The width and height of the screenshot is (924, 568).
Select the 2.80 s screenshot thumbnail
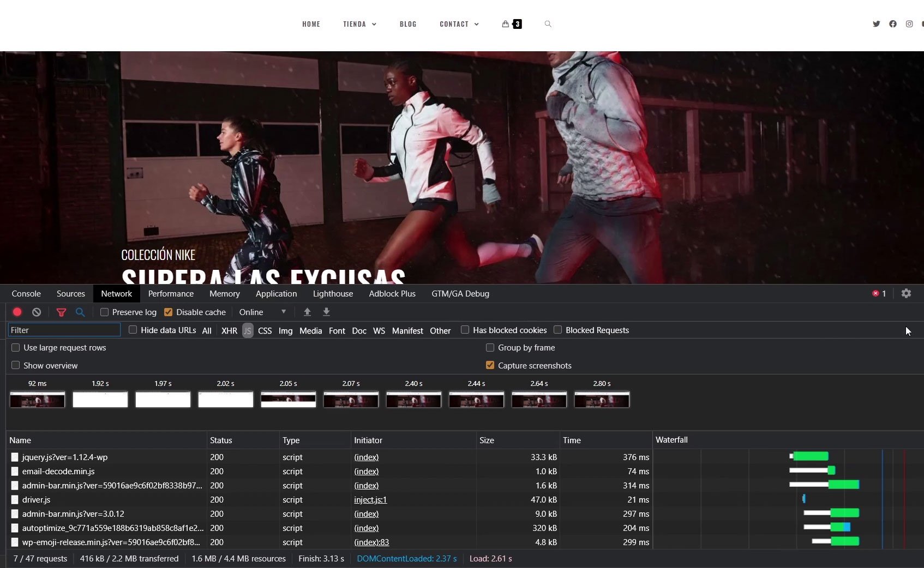[x=602, y=400]
